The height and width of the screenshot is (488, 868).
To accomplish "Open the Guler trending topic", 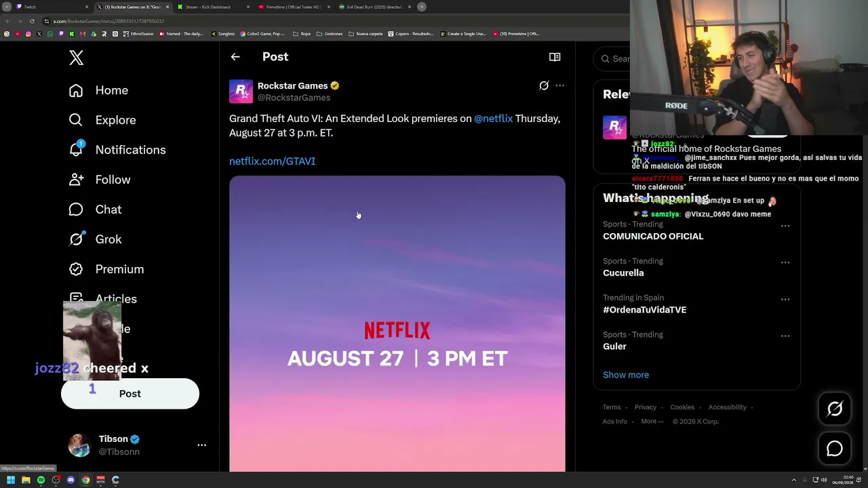I will 614,346.
